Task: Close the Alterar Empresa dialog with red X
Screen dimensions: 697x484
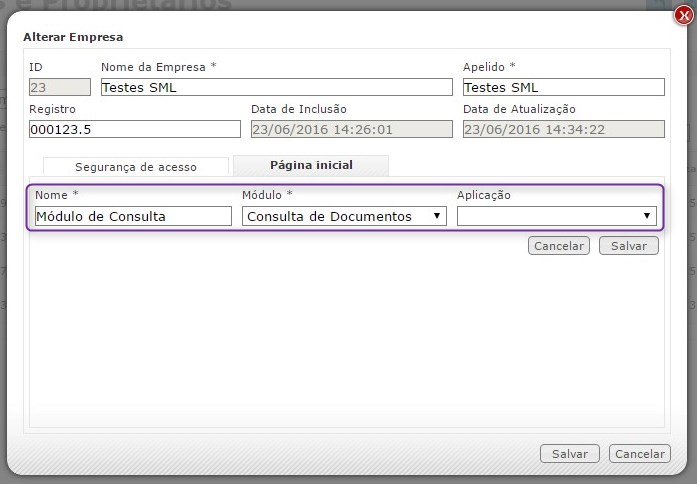Action: (x=682, y=15)
